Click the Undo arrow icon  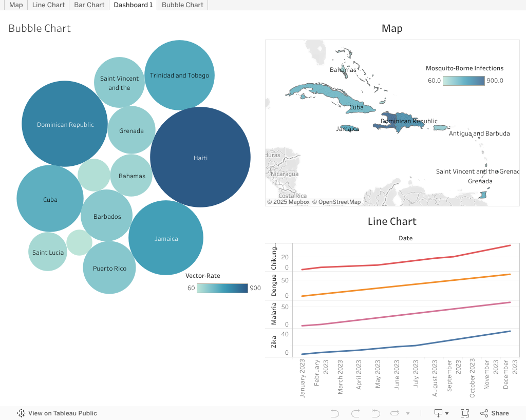click(335, 413)
